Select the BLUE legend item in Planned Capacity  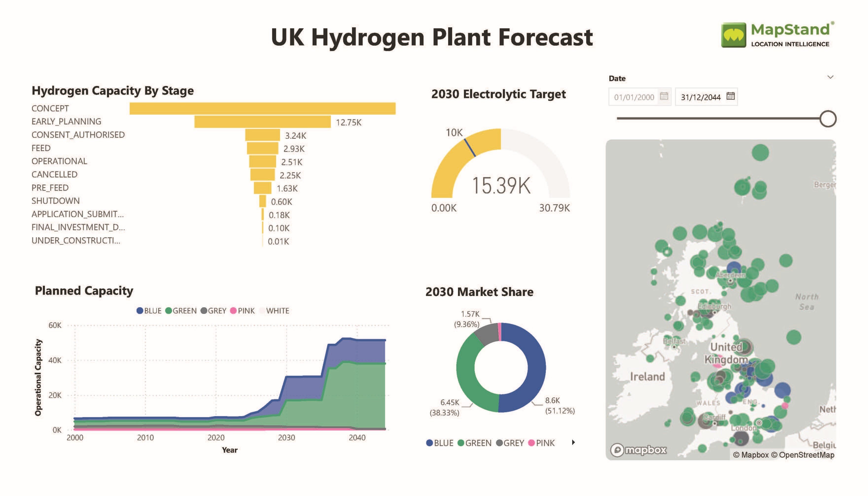pos(149,311)
